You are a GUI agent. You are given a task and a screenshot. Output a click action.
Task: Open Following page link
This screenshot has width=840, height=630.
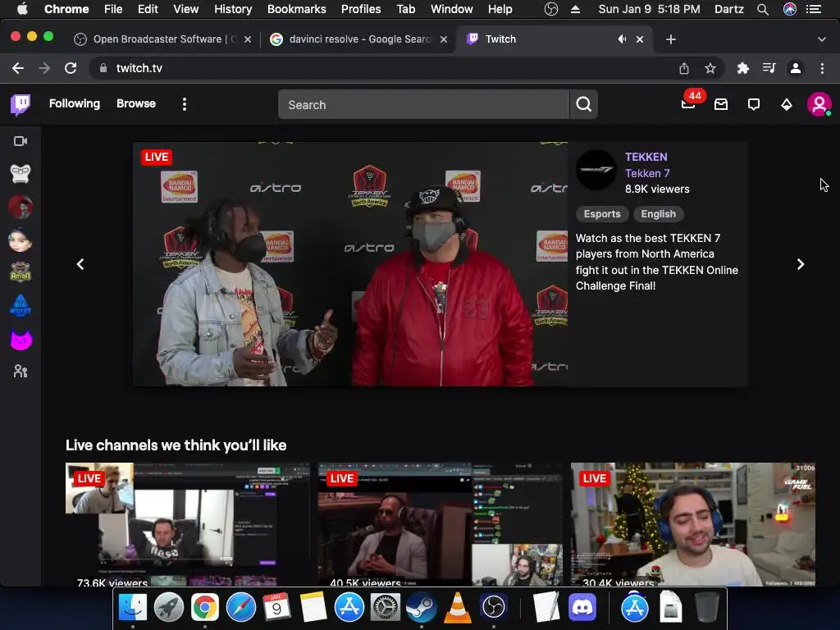click(75, 103)
